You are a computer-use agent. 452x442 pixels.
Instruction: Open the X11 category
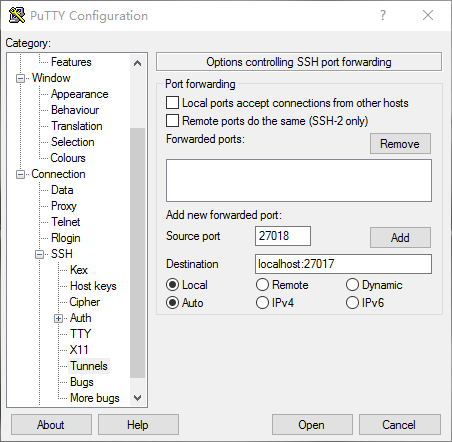79,350
